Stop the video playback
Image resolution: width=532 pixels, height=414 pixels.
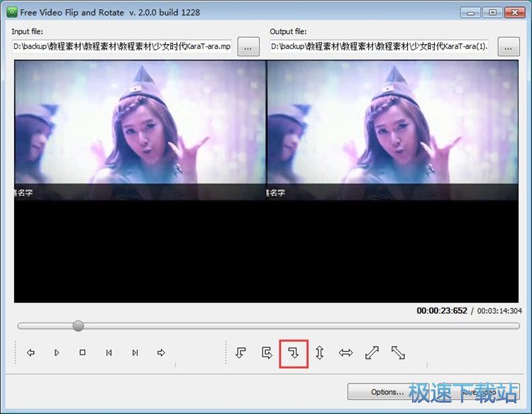(x=82, y=352)
